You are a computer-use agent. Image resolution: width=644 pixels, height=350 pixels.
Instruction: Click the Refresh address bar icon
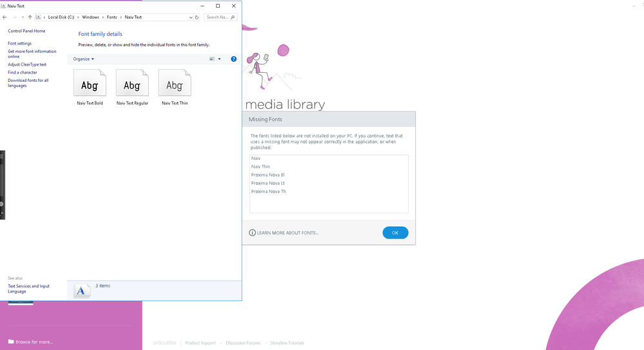tap(197, 17)
